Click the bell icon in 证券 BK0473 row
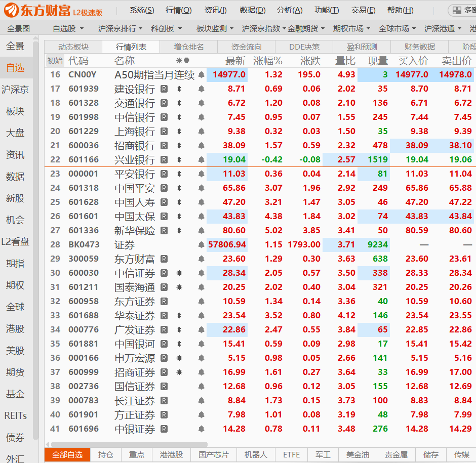This screenshot has height=463, width=476. [x=201, y=244]
